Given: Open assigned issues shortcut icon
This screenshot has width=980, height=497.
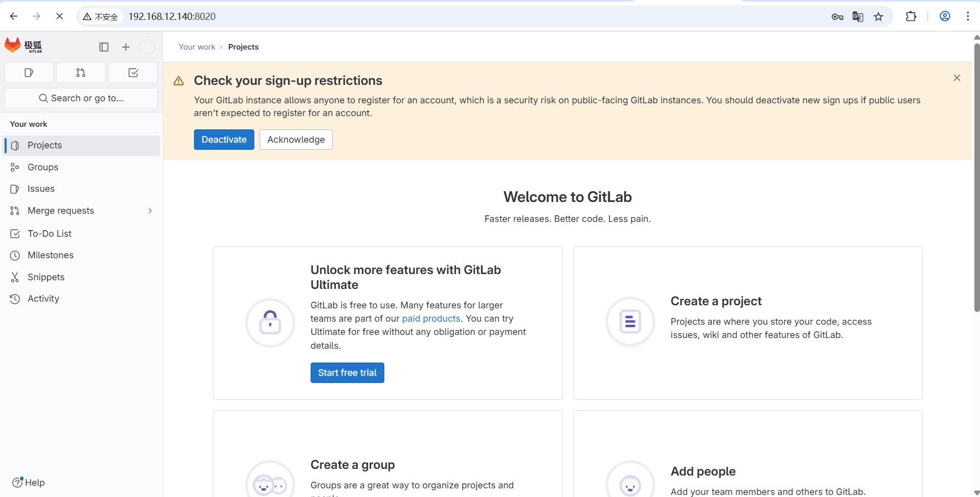Looking at the screenshot, I should (29, 73).
